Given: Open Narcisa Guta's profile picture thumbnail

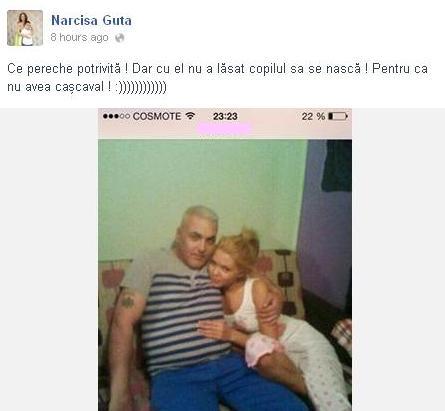Looking at the screenshot, I should [25, 28].
